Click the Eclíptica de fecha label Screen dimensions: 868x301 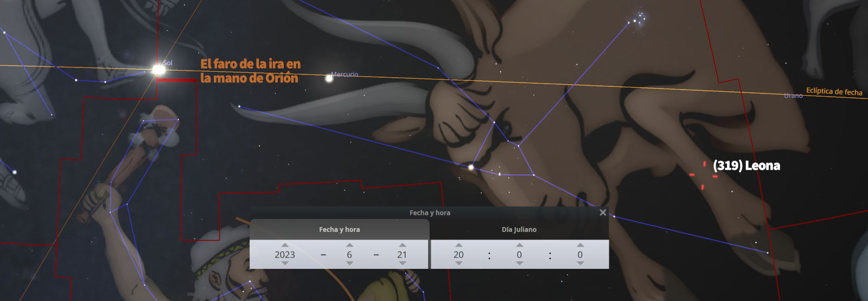pyautogui.click(x=834, y=91)
